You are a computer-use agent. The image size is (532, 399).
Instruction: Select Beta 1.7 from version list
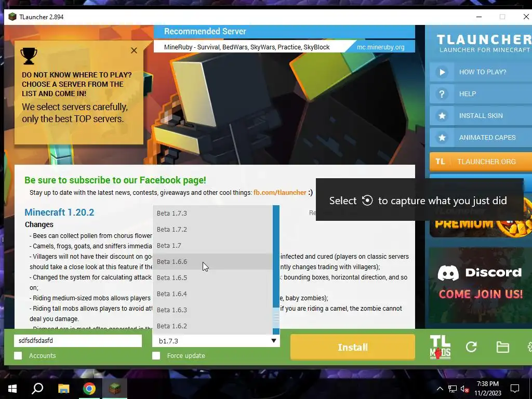[212, 246]
